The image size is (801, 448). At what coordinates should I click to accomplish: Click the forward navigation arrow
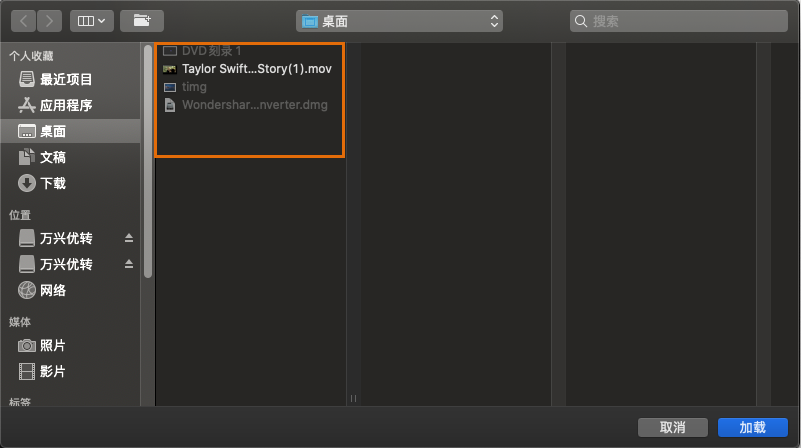point(50,20)
